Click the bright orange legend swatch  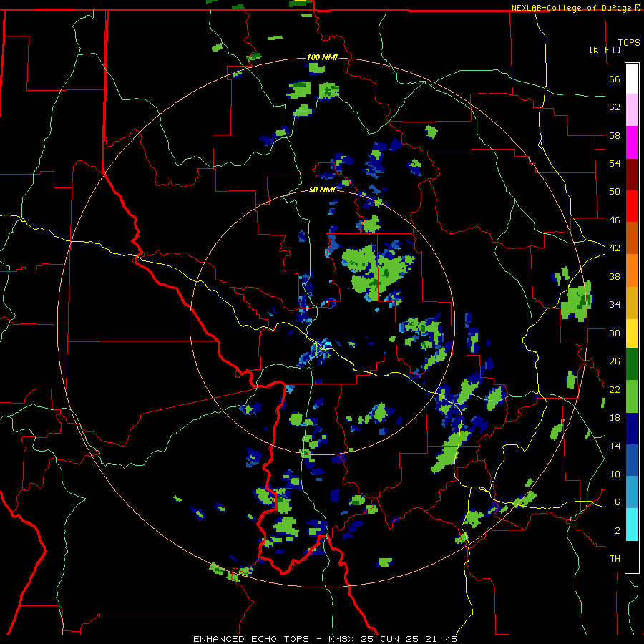coord(632,270)
